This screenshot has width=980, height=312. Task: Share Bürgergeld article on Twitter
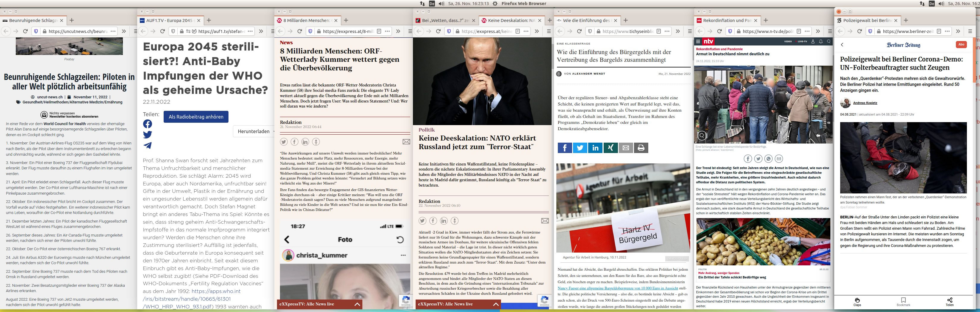pos(580,148)
